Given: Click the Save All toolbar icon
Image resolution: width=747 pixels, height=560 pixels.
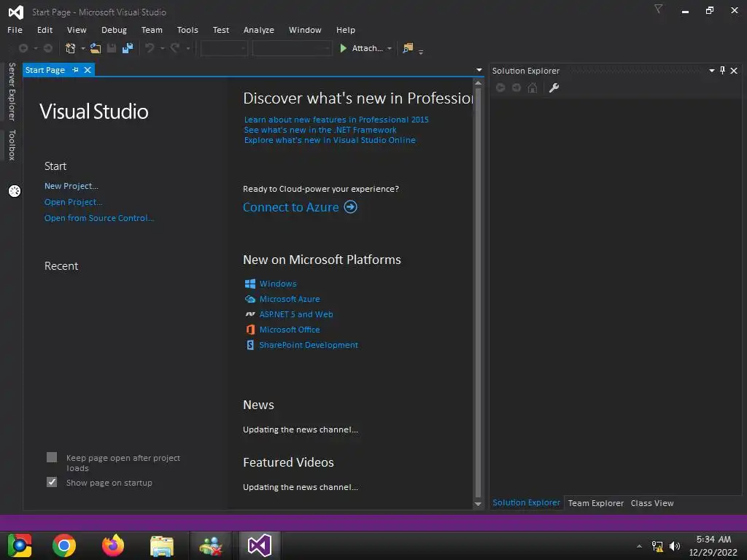Looking at the screenshot, I should (128, 48).
